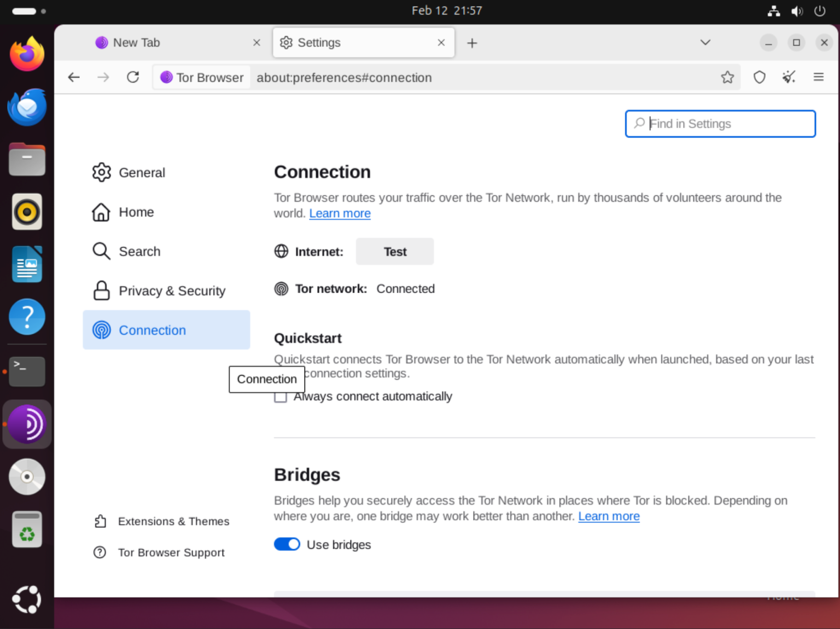Select the Home settings section
This screenshot has width=840, height=629.
(x=136, y=212)
